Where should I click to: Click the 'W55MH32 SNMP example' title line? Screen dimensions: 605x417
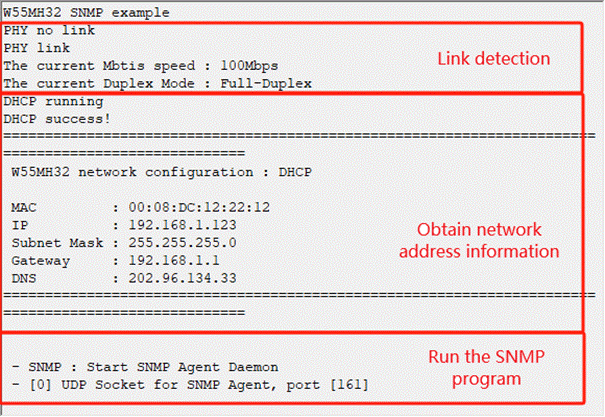(86, 12)
